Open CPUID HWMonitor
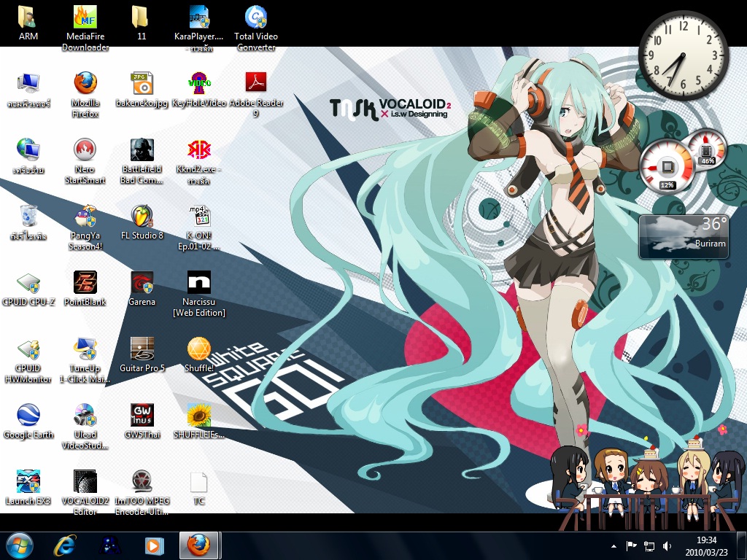Image resolution: width=747 pixels, height=560 pixels. pyautogui.click(x=28, y=360)
